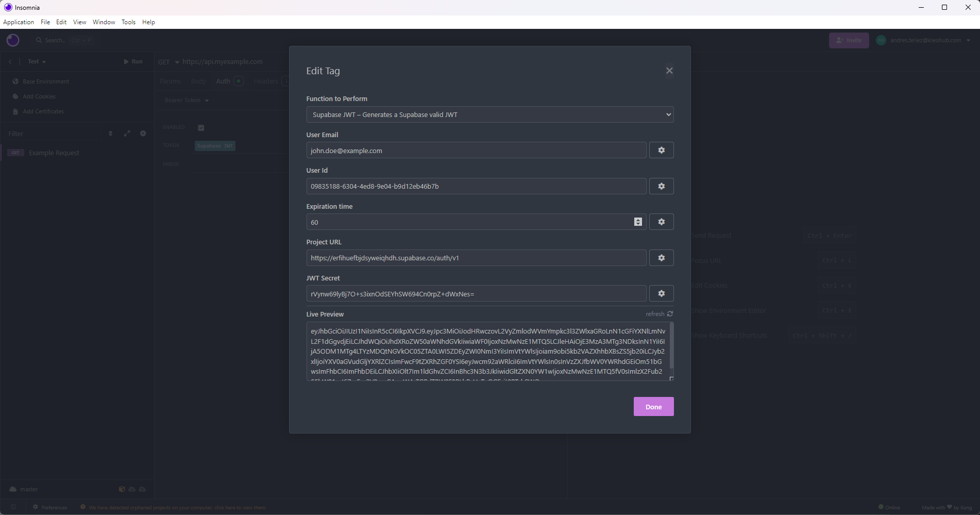Switch to the Body tab

tap(198, 81)
